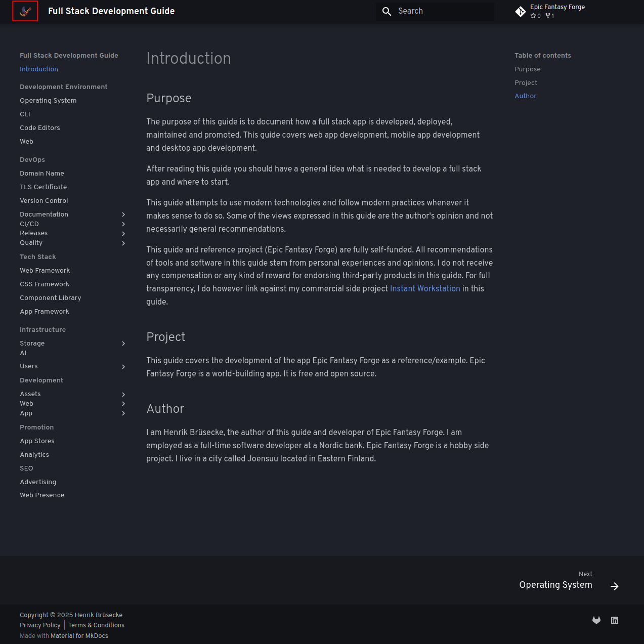Viewport: 644px width, 644px height.
Task: Expand the Storage navigation item
Action: (x=123, y=344)
